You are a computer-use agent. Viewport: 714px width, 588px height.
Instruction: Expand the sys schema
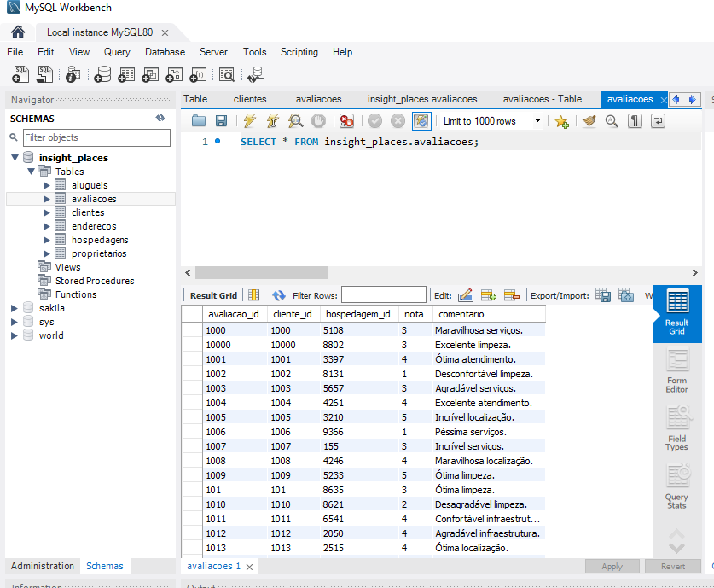coord(15,322)
